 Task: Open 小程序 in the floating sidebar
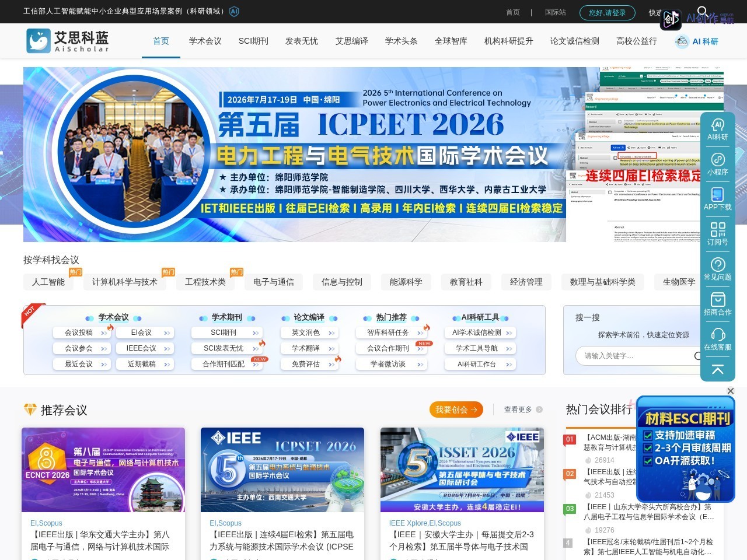tap(718, 164)
